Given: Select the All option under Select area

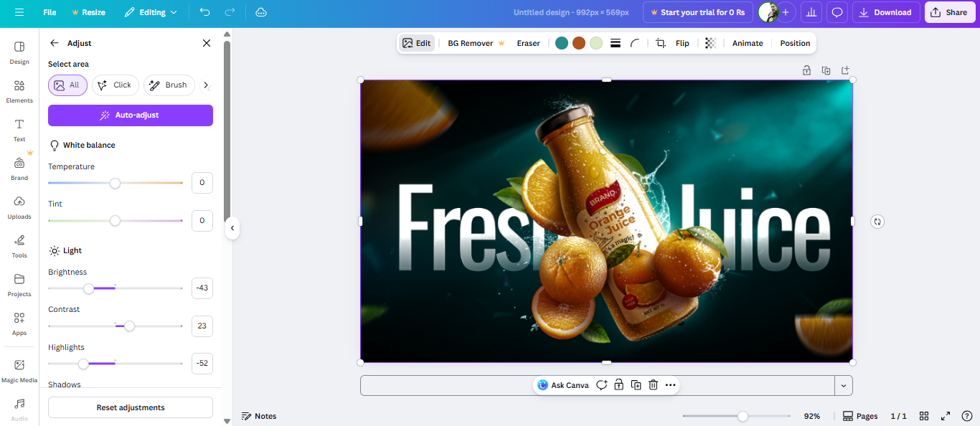Looking at the screenshot, I should (x=67, y=85).
